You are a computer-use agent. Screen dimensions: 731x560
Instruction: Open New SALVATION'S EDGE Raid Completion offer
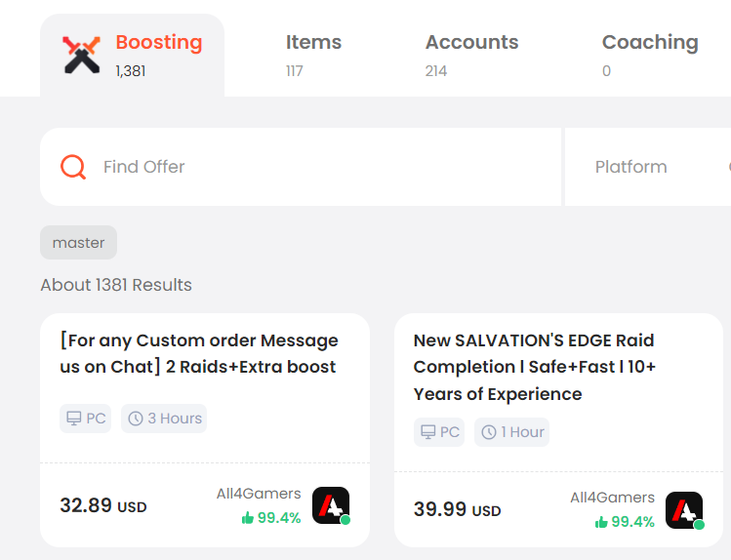pos(534,367)
